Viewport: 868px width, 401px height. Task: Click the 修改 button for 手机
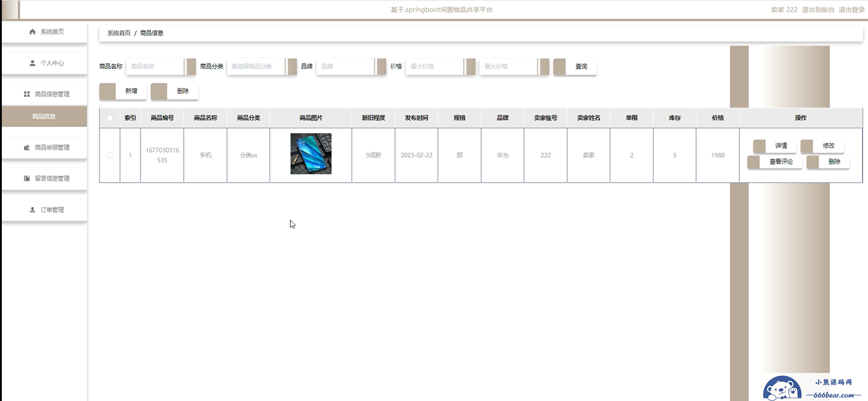coord(822,146)
